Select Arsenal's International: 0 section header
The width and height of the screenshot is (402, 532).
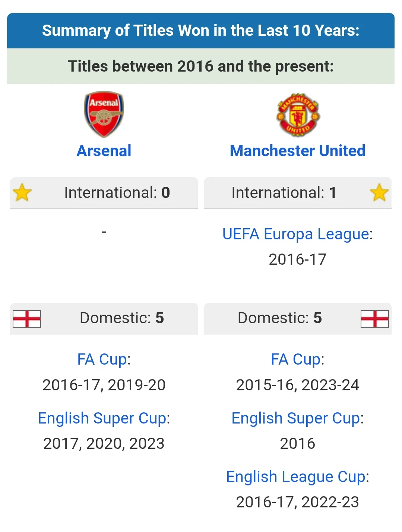point(117,193)
